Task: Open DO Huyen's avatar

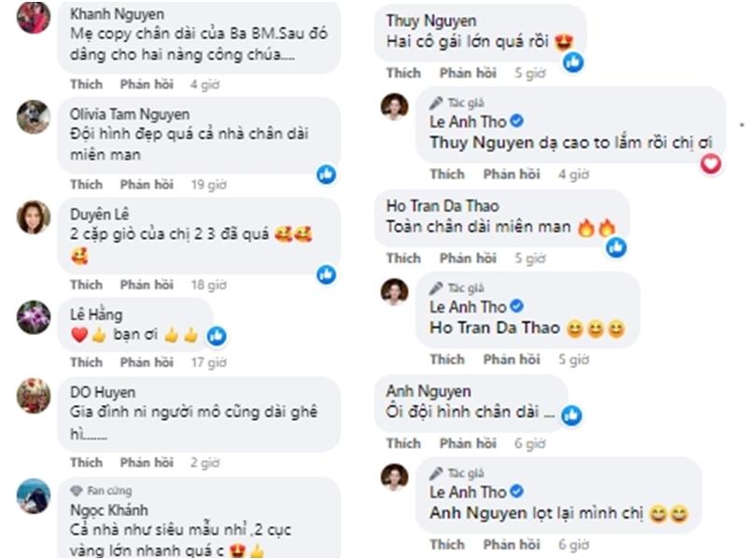Action: [34, 395]
